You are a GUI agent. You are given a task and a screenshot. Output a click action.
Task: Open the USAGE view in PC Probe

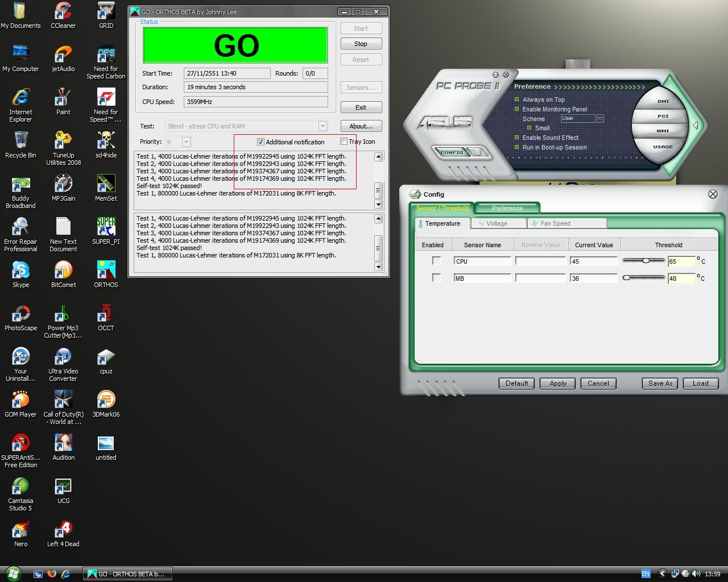(x=663, y=147)
